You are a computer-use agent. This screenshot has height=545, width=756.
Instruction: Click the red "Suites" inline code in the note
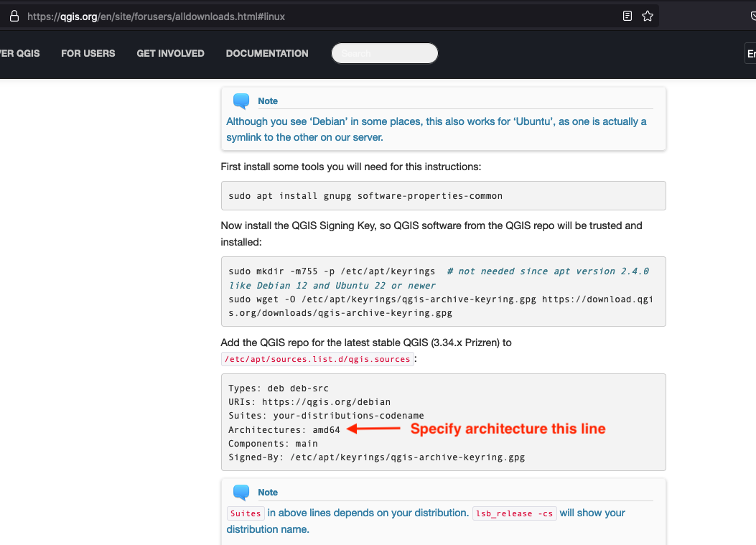click(246, 513)
